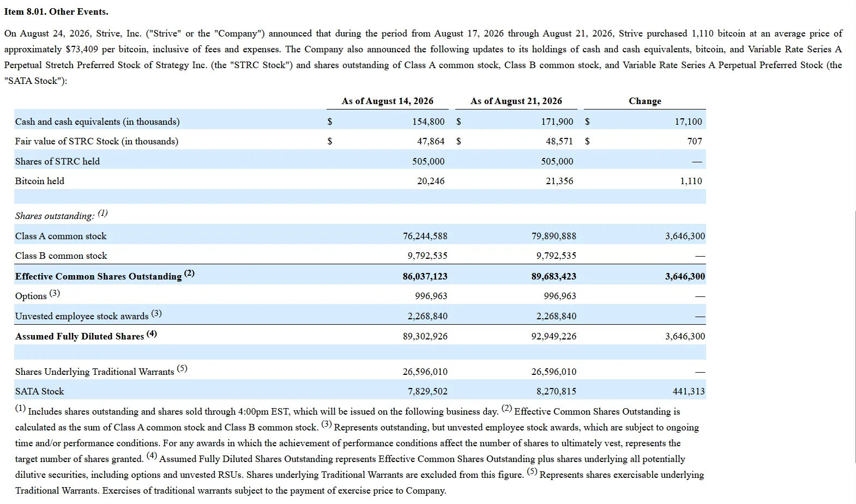Select the STRC fair value "48,571"
This screenshot has height=504, width=856.
click(559, 141)
